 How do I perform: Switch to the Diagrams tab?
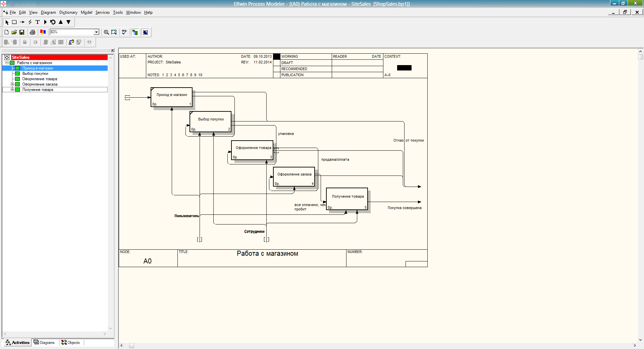click(x=44, y=343)
